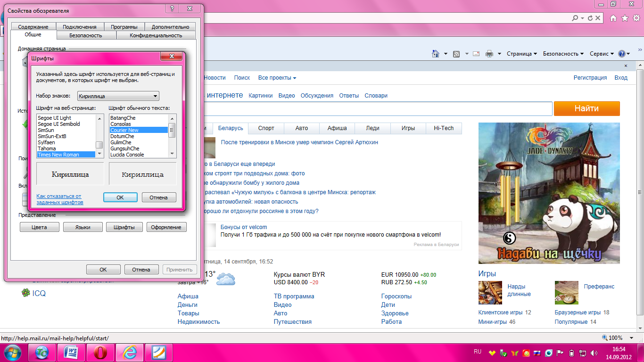Switch to the Программы tab
Image resolution: width=644 pixels, height=362 pixels.
tap(124, 27)
